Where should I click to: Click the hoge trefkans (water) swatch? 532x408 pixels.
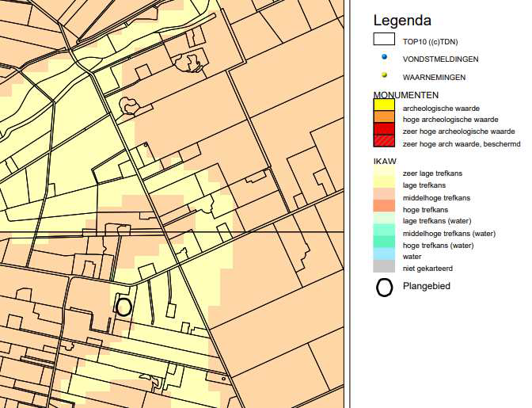coord(384,242)
